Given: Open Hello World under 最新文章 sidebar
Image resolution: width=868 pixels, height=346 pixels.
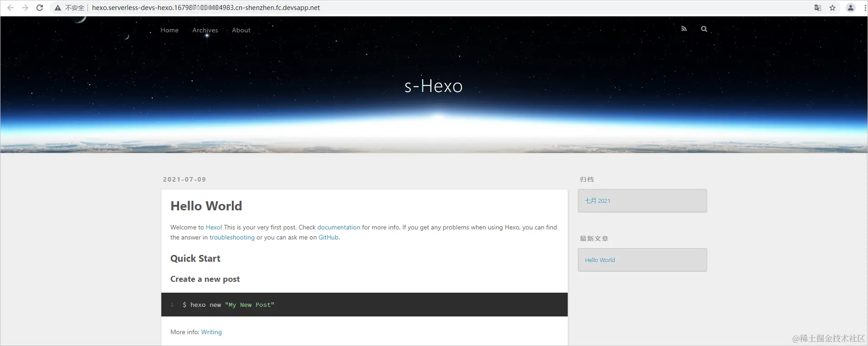Looking at the screenshot, I should pyautogui.click(x=600, y=260).
